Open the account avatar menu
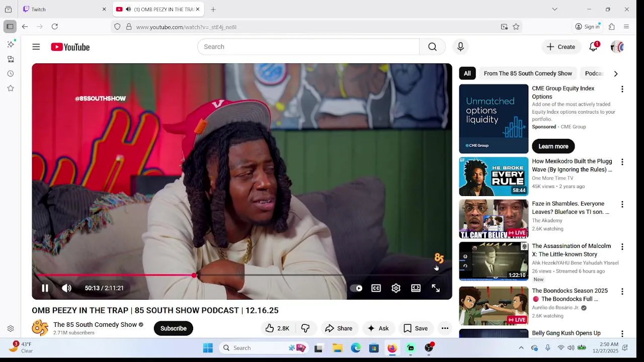644x362 pixels. [617, 47]
